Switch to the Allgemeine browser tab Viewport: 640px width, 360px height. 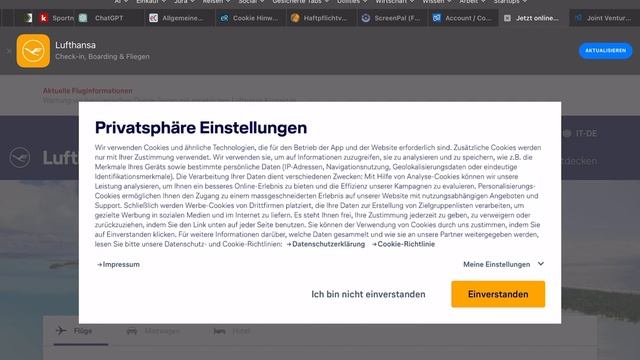[x=180, y=18]
